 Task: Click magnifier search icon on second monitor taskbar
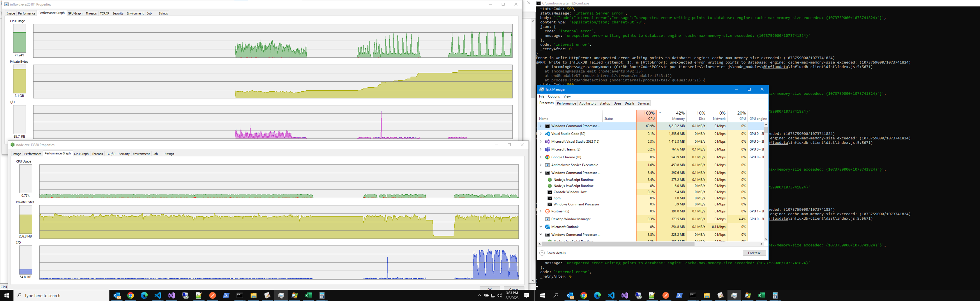click(x=556, y=295)
